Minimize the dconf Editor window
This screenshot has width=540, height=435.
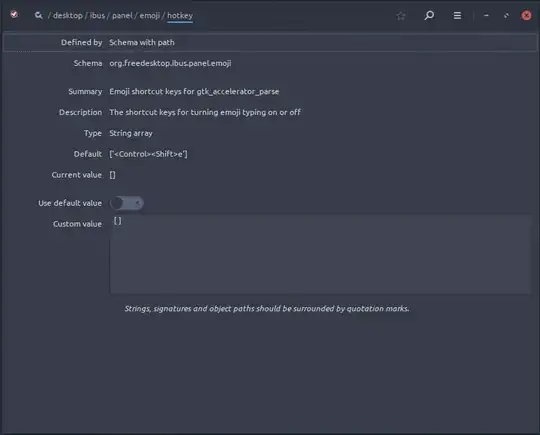(x=486, y=15)
